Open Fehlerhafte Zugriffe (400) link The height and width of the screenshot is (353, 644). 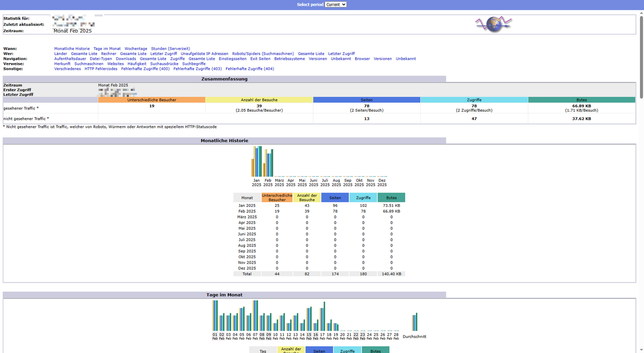coord(145,69)
